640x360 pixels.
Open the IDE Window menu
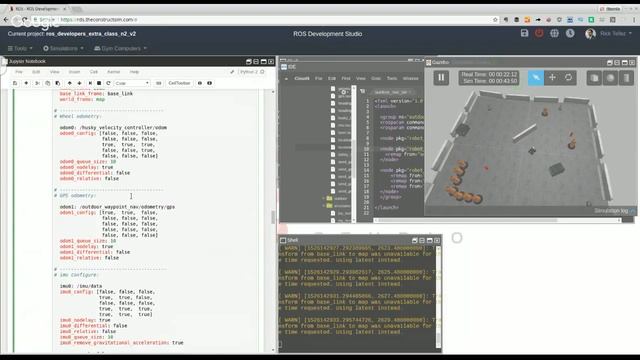pyautogui.click(x=411, y=78)
